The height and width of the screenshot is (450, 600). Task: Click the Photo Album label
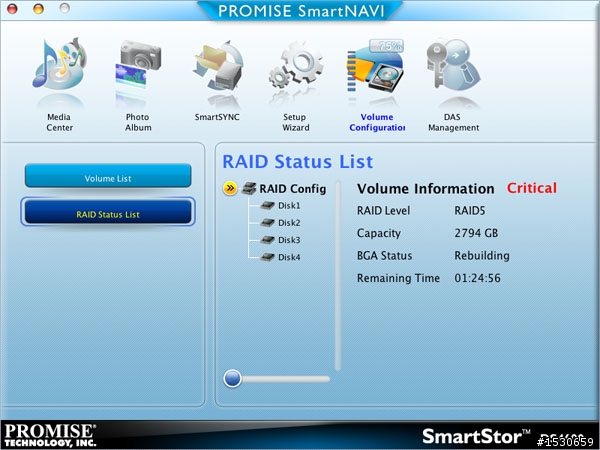pyautogui.click(x=138, y=122)
